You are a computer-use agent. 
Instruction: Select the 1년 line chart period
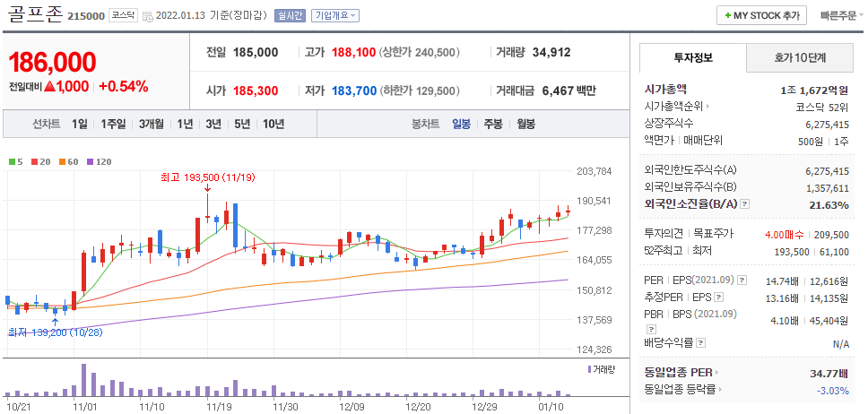pyautogui.click(x=185, y=124)
